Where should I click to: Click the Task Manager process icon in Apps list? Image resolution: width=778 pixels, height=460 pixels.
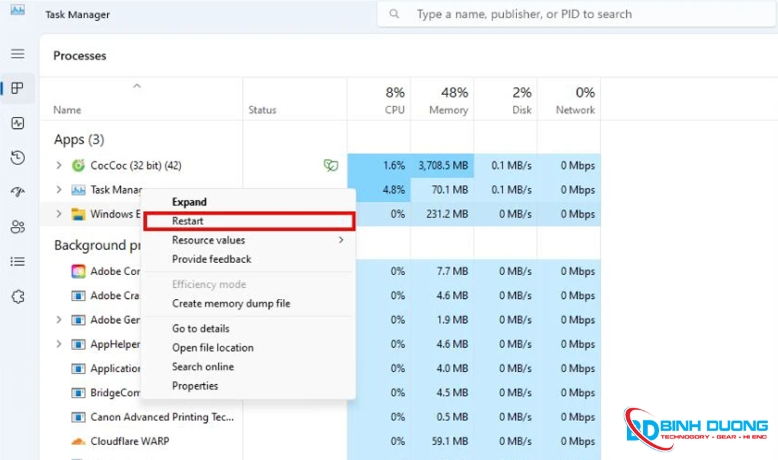tap(78, 190)
